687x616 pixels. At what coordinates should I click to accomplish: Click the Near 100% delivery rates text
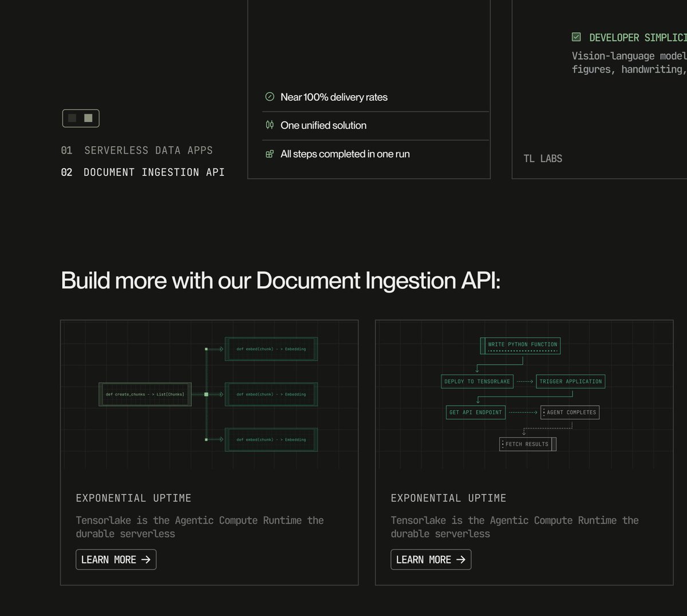tap(334, 97)
